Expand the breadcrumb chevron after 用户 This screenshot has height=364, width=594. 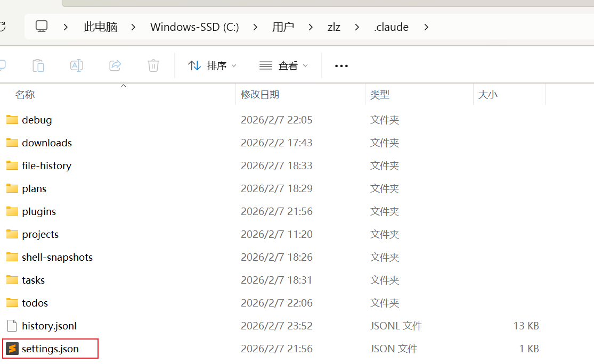(x=311, y=27)
